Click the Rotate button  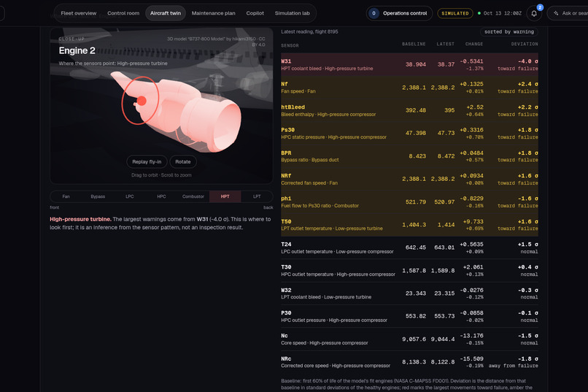(183, 161)
